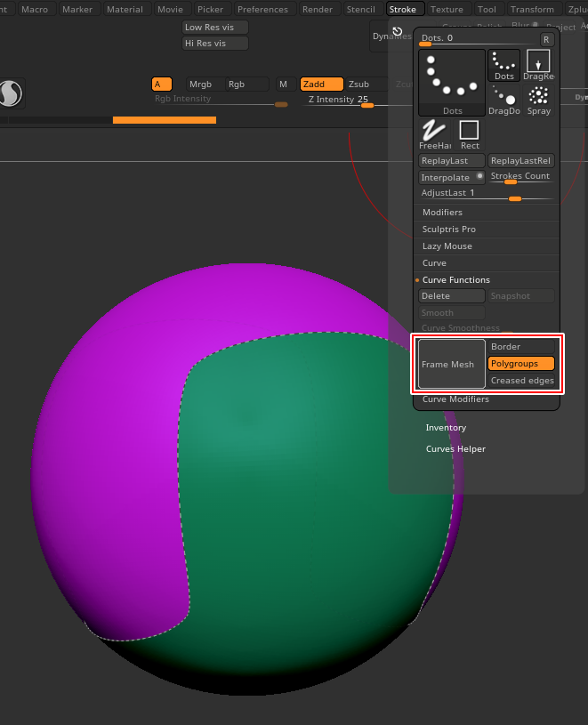This screenshot has width=588, height=725.
Task: Select the Rect stroke icon
Action: pos(470,133)
